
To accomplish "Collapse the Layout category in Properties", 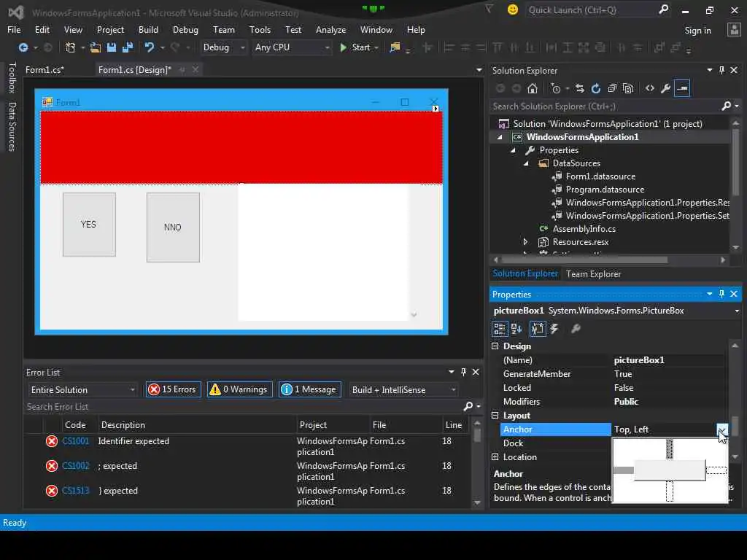I will 495,415.
